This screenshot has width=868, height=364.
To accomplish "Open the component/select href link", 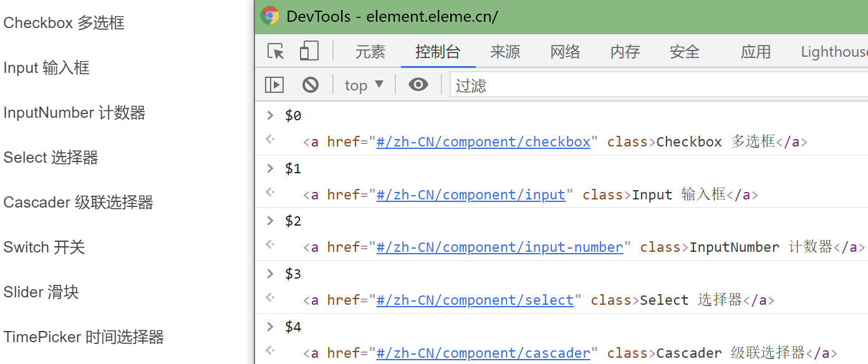I will click(x=475, y=300).
